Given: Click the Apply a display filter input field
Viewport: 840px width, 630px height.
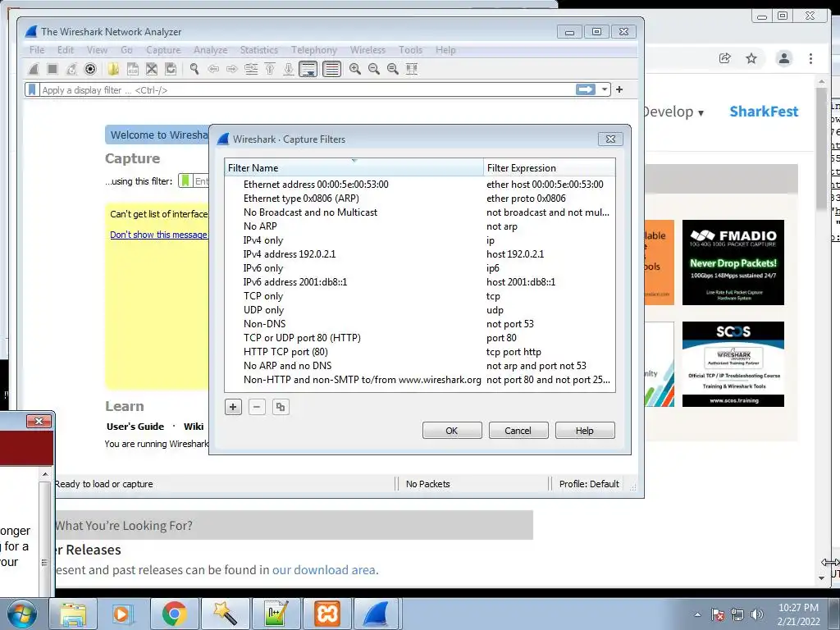Looking at the screenshot, I should coord(307,90).
